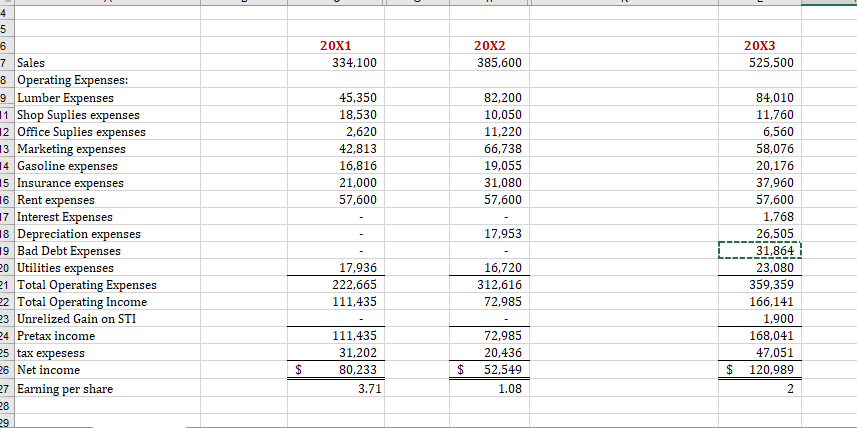This screenshot has height=428, width=857.
Task: Select pretax income value 168,041
Action: pyautogui.click(x=759, y=336)
